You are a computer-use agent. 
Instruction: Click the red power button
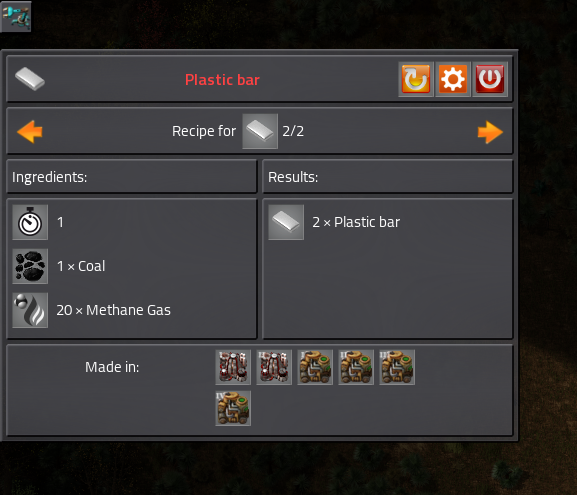pyautogui.click(x=490, y=79)
